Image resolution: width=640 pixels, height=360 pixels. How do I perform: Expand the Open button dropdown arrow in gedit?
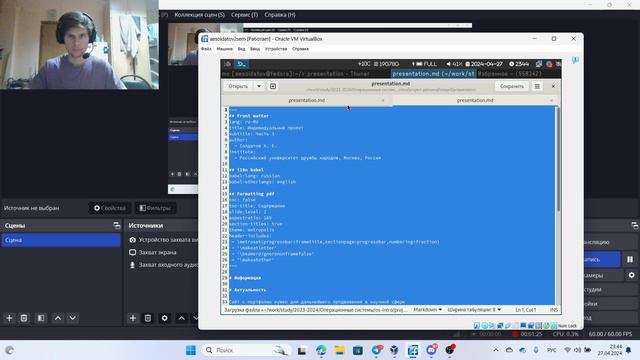pos(259,86)
